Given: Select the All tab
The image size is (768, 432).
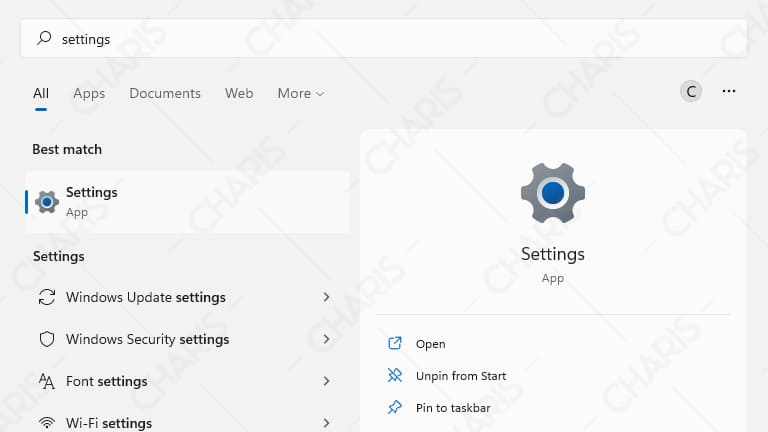Looking at the screenshot, I should (41, 93).
